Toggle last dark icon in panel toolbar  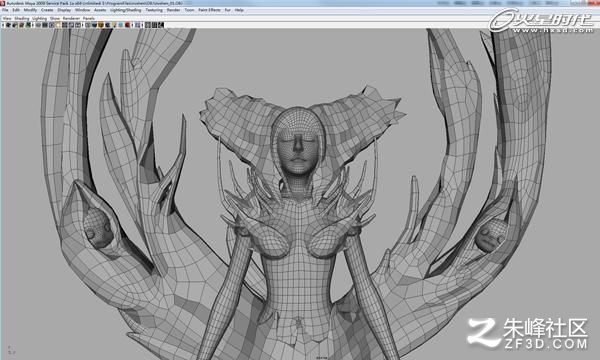[x=161, y=25]
